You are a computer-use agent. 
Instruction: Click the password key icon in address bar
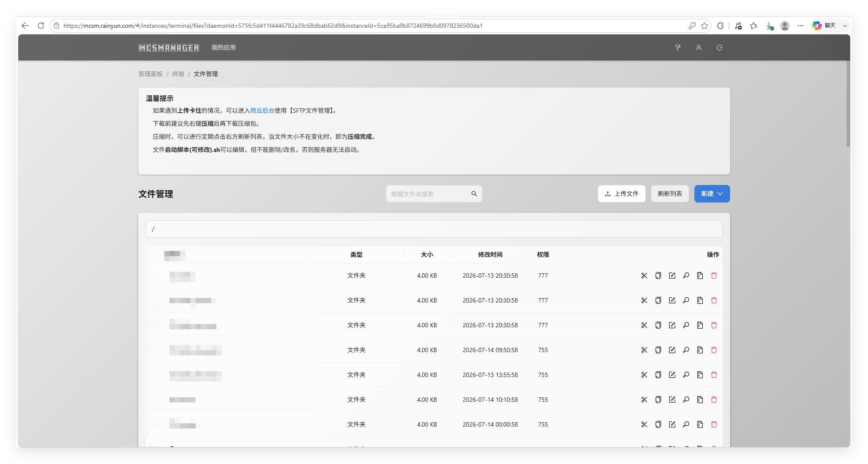point(692,26)
